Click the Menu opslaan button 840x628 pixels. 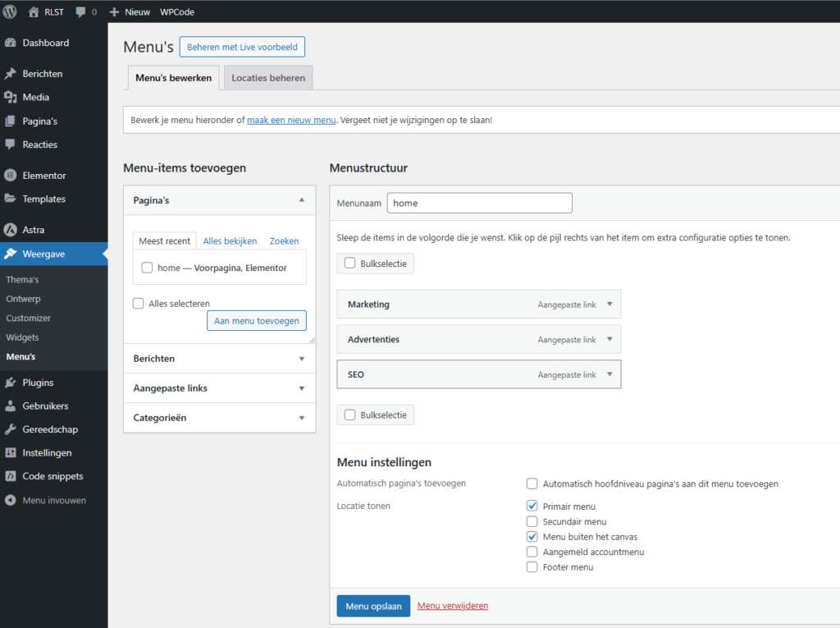[x=373, y=606]
